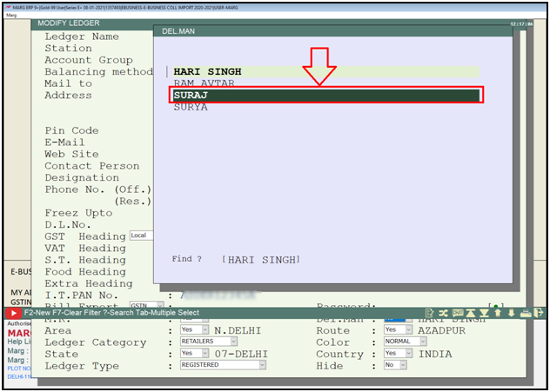Expand the Area Yes/No dropdown
This screenshot has height=392, width=550.
(x=205, y=330)
